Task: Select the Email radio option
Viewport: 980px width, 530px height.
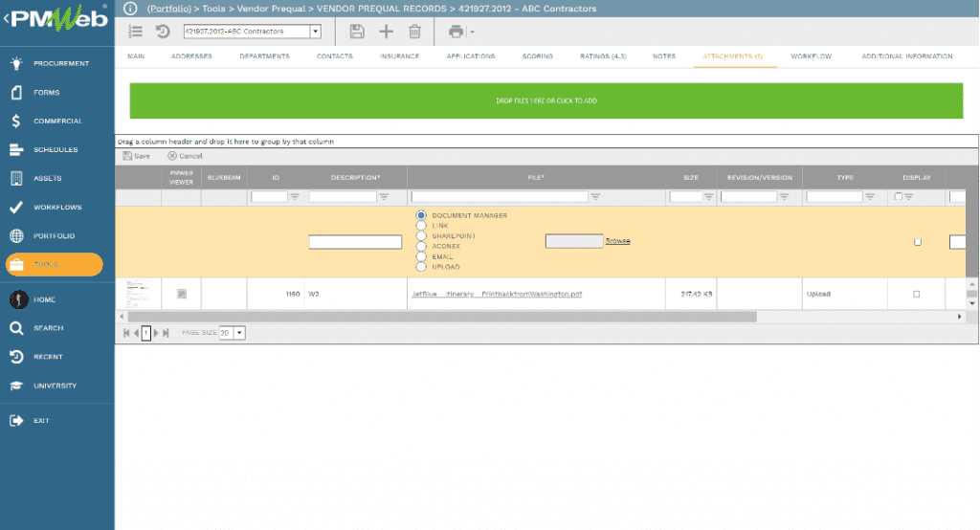Action: 421,257
